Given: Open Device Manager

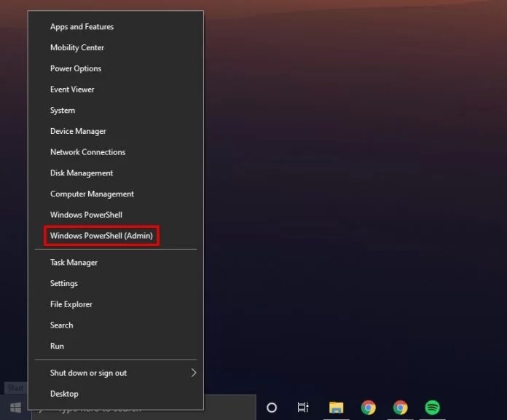Looking at the screenshot, I should click(x=116, y=131).
